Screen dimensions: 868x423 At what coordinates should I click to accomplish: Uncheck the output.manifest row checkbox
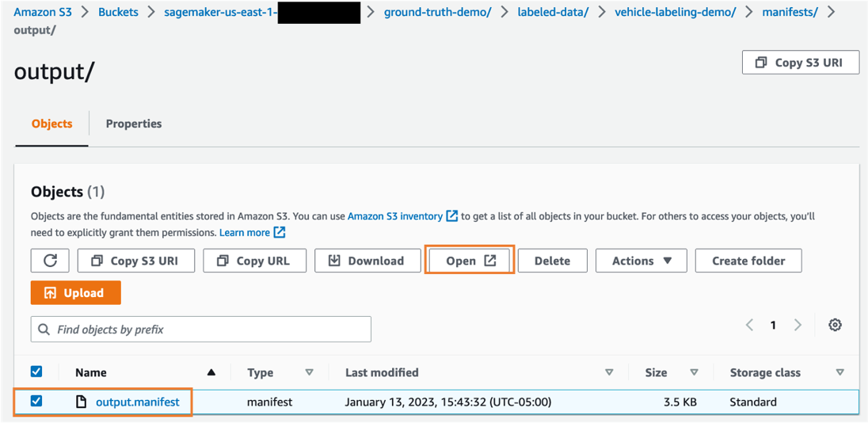[x=36, y=402]
